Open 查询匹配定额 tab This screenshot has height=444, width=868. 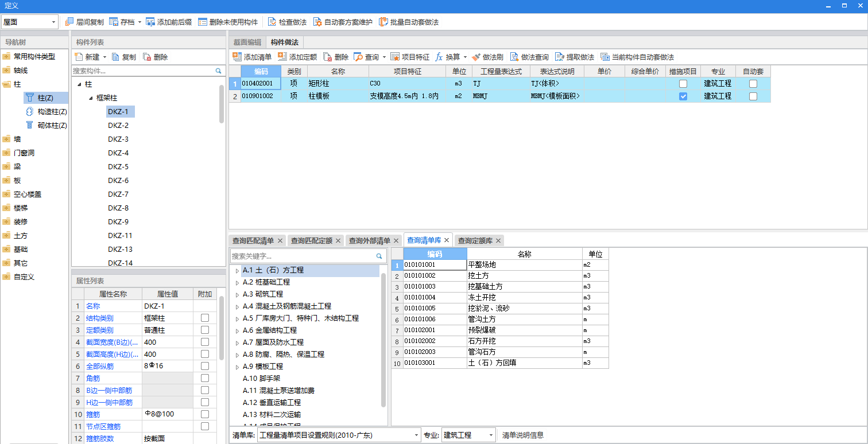click(311, 240)
